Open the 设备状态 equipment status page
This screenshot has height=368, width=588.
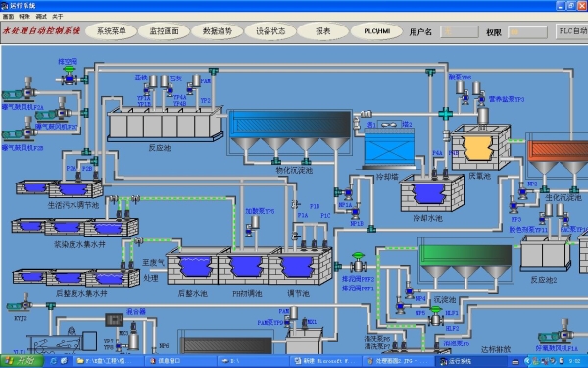tap(270, 31)
